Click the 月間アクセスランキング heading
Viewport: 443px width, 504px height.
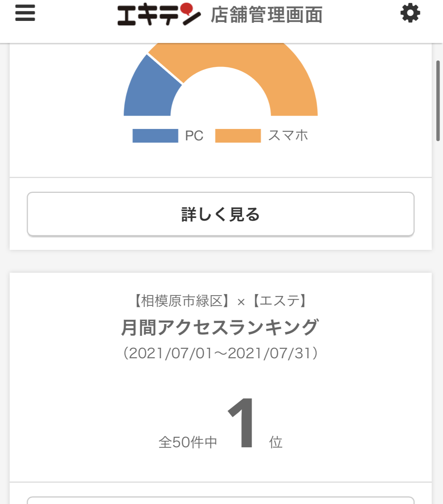click(x=220, y=327)
